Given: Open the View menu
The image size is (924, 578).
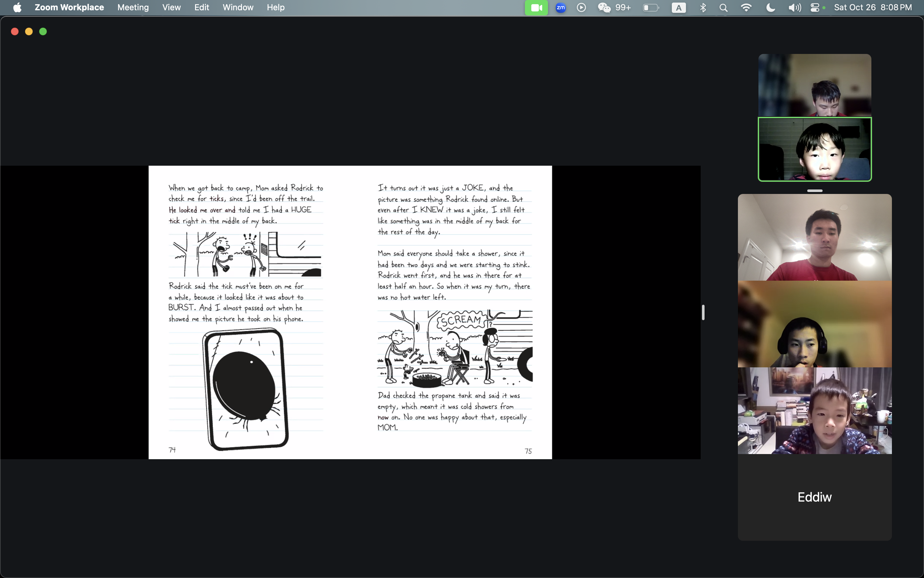Looking at the screenshot, I should tap(171, 8).
